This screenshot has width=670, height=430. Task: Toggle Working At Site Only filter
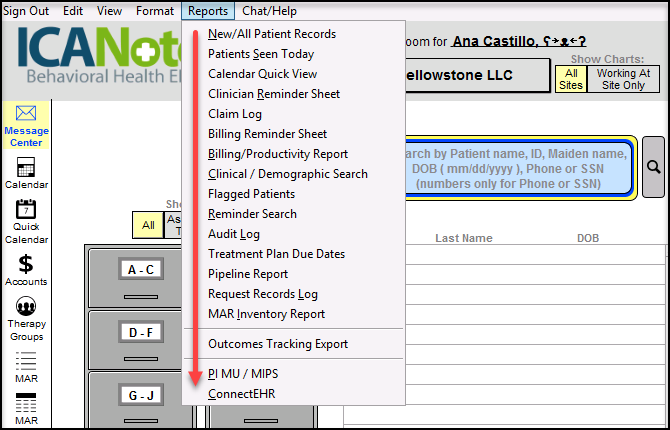(x=622, y=79)
